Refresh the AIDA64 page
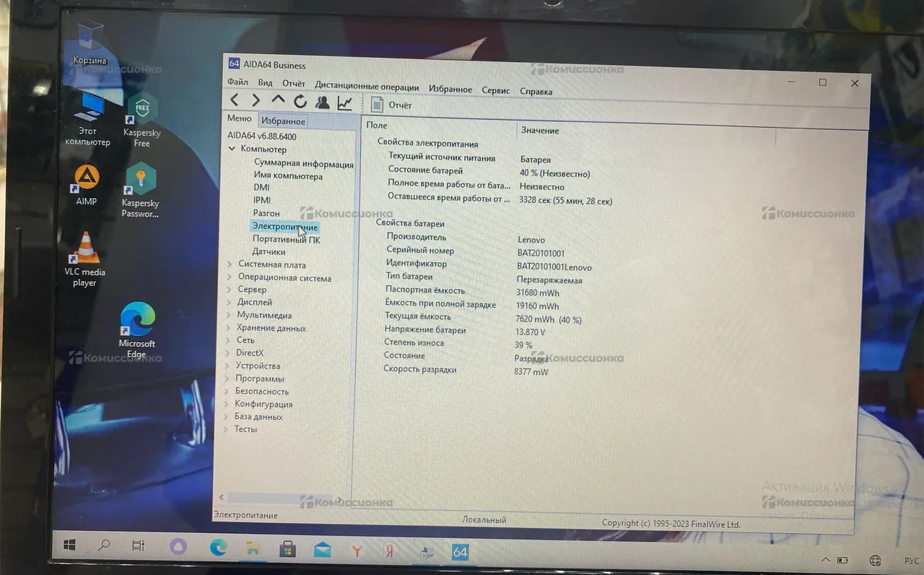Viewport: 924px width, 575px height. [x=300, y=102]
